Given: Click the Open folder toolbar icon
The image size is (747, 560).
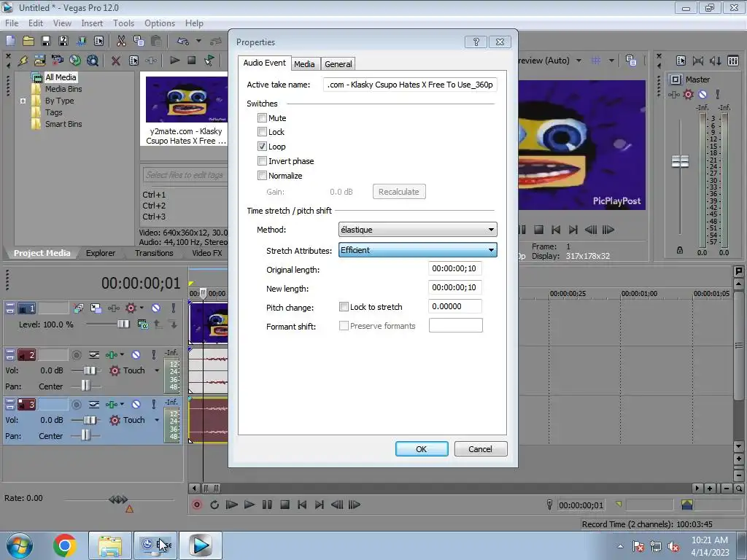Looking at the screenshot, I should pos(28,42).
